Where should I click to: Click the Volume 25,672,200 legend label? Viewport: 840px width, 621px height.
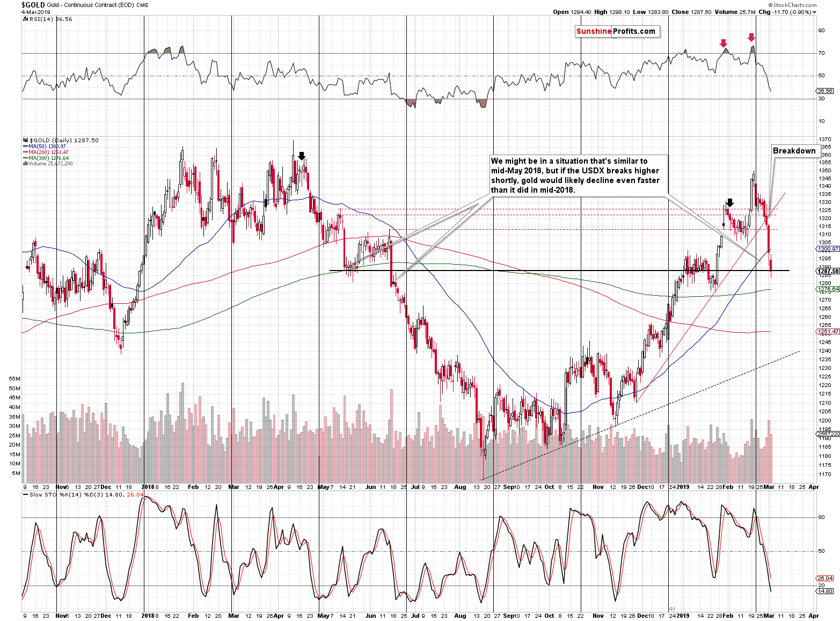point(50,164)
